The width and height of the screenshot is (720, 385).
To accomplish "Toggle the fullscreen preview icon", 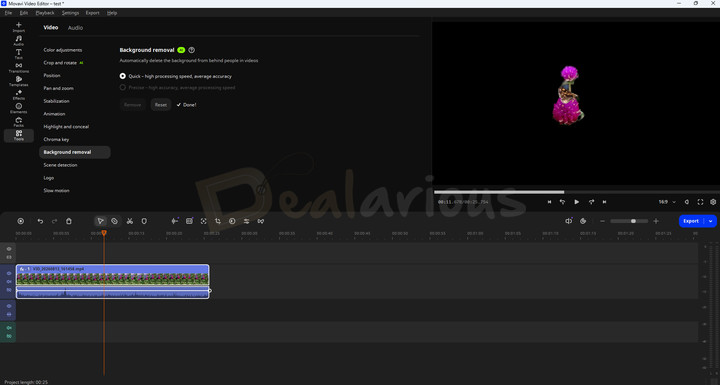I will point(700,202).
